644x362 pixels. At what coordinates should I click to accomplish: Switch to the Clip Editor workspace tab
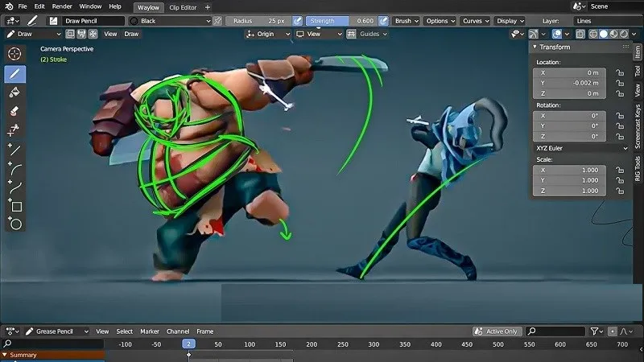183,7
